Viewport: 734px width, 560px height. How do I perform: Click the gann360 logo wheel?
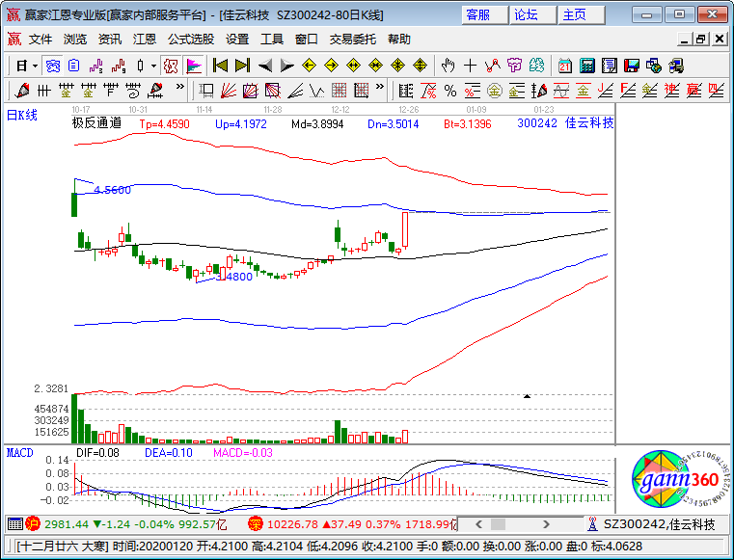(x=668, y=478)
